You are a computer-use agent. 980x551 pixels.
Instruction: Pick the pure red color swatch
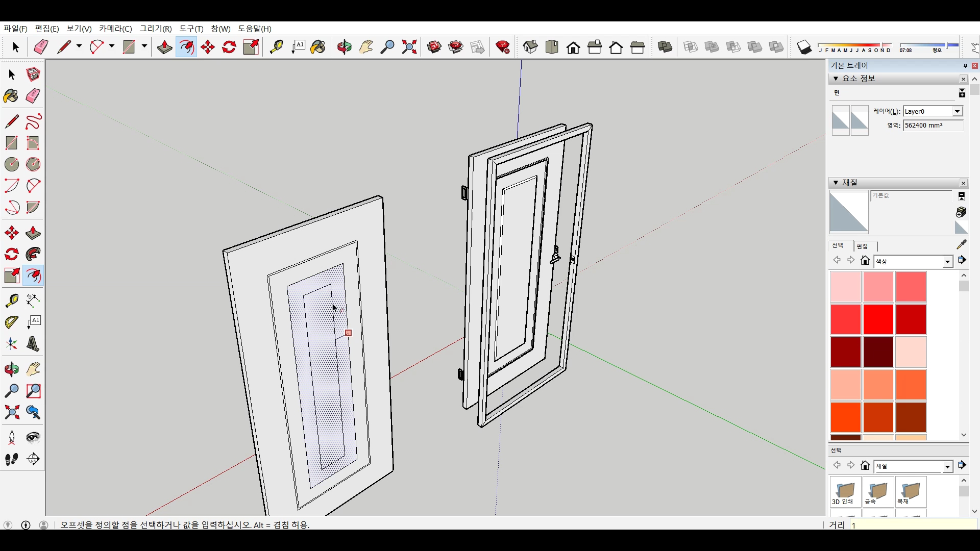(x=878, y=319)
